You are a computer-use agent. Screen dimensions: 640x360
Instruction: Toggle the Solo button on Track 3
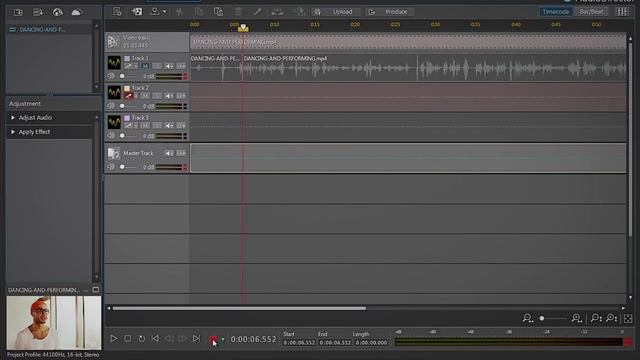157,126
